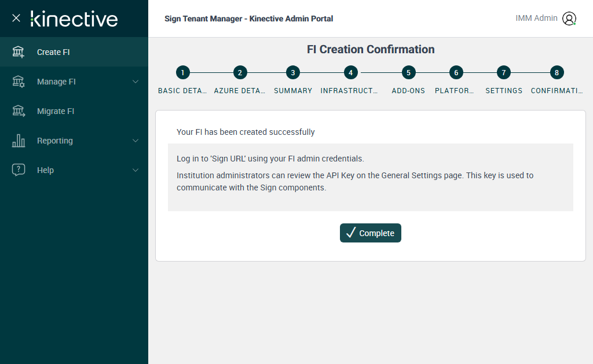Go to step 6 Platform circle
Image resolution: width=593 pixels, height=364 pixels.
tap(456, 72)
